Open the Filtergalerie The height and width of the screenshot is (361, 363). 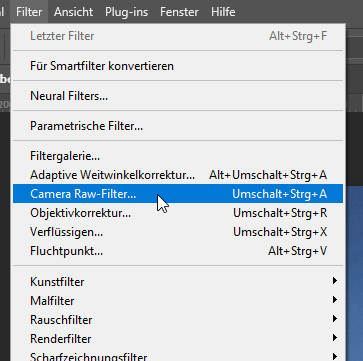pos(178,156)
